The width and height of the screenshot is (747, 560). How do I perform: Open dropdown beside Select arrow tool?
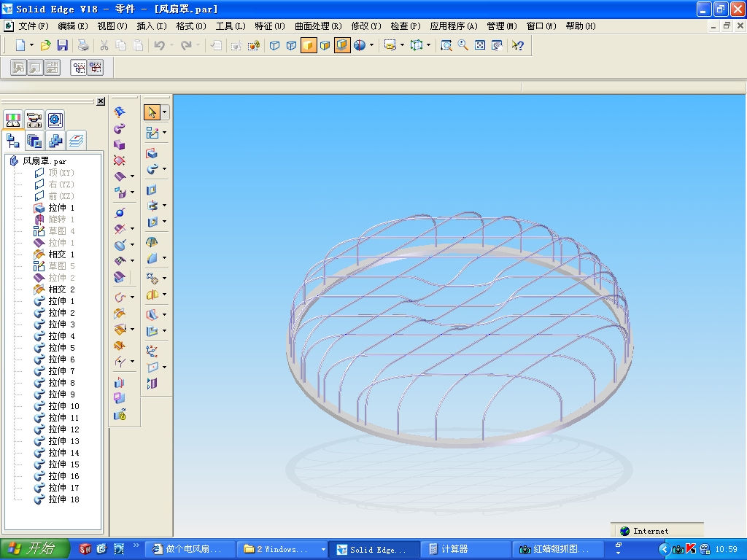(x=164, y=112)
